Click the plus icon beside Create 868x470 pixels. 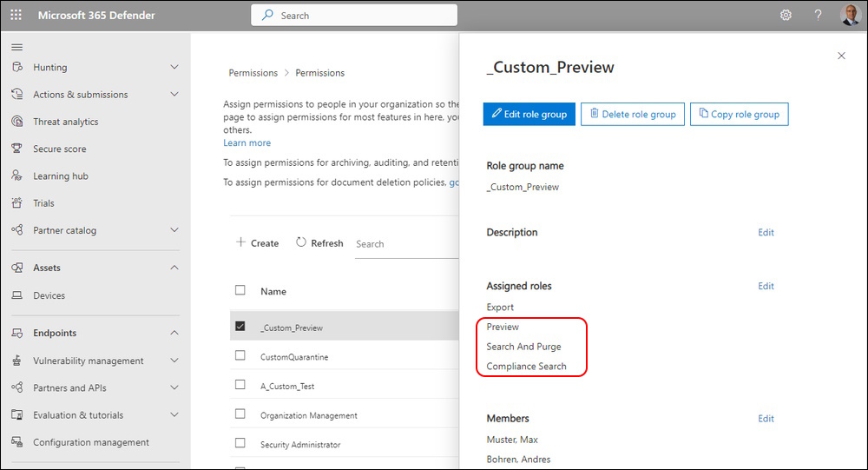(240, 242)
